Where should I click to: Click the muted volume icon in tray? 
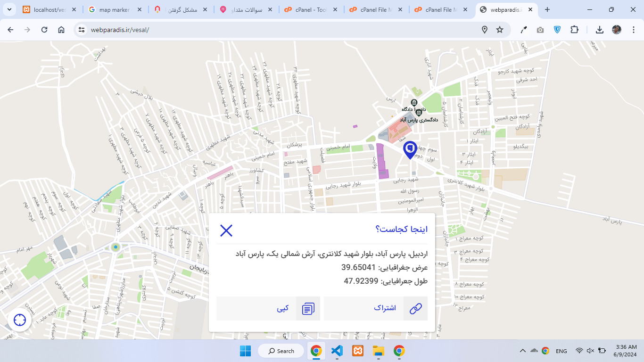coord(590,351)
